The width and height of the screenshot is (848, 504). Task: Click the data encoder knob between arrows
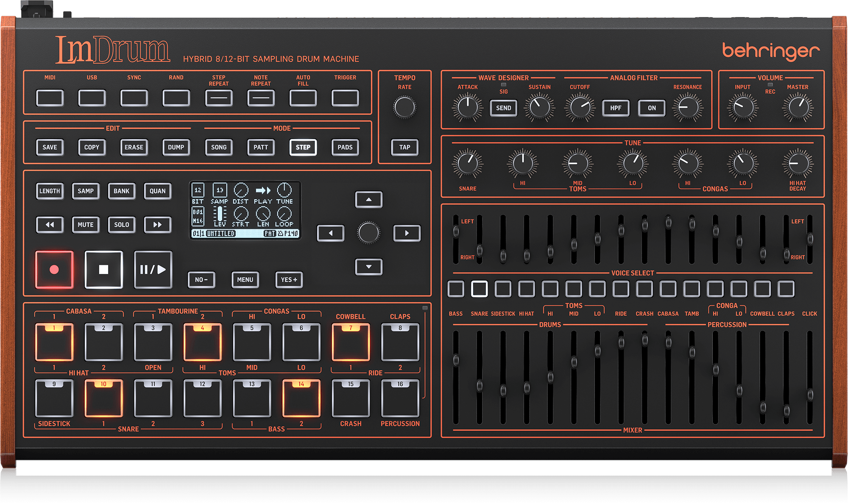click(369, 233)
